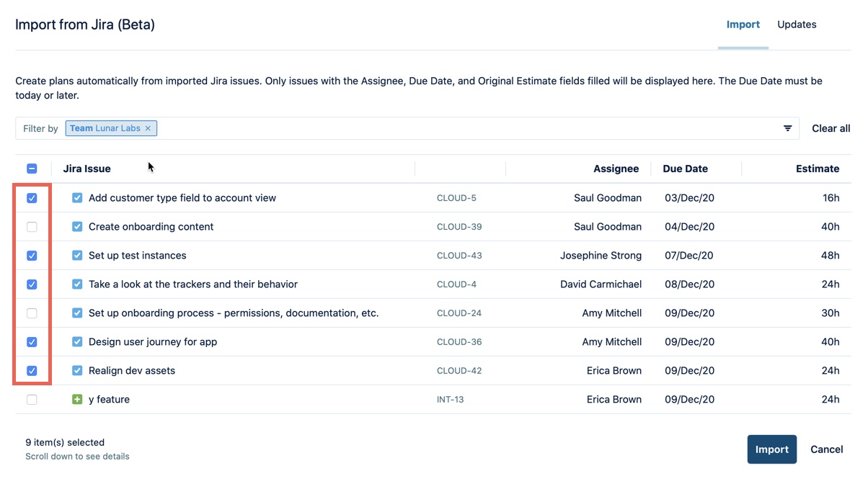The width and height of the screenshot is (868, 484).
Task: Click green story icon beside y feature
Action: click(77, 400)
